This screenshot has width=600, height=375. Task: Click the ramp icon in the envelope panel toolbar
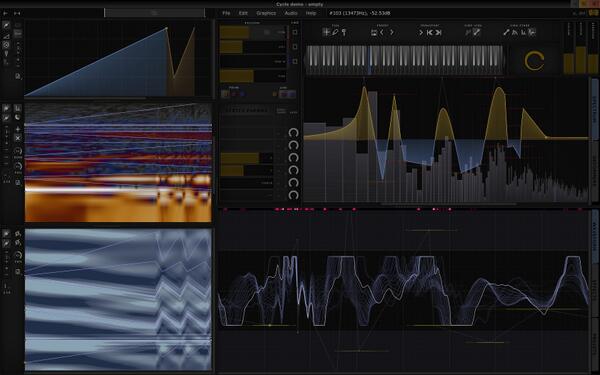point(6,36)
